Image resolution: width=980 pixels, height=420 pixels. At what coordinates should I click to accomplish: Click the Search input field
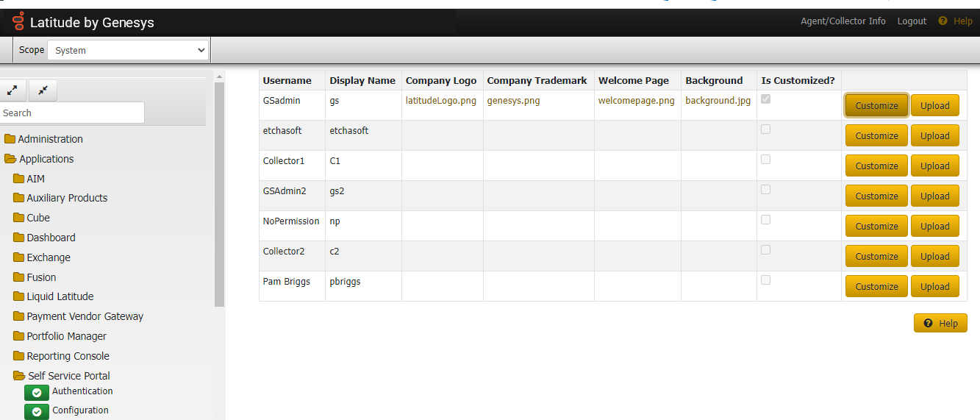point(72,113)
